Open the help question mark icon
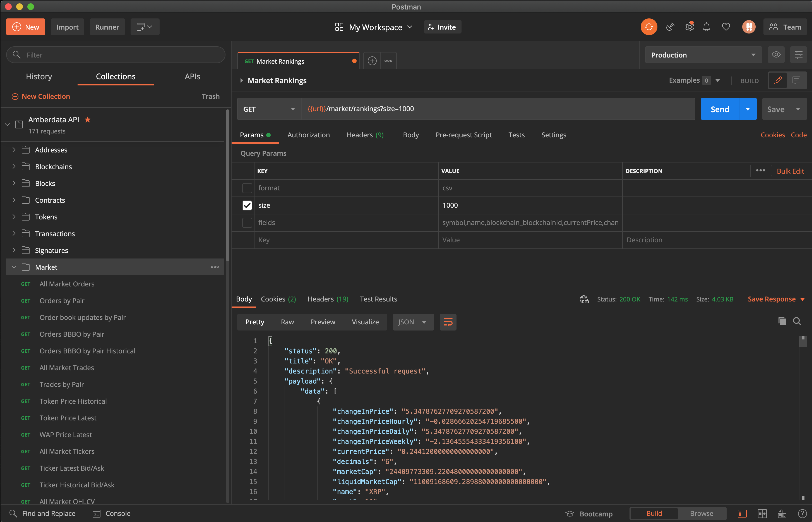Screen dimensions: 812x522 pos(802,514)
